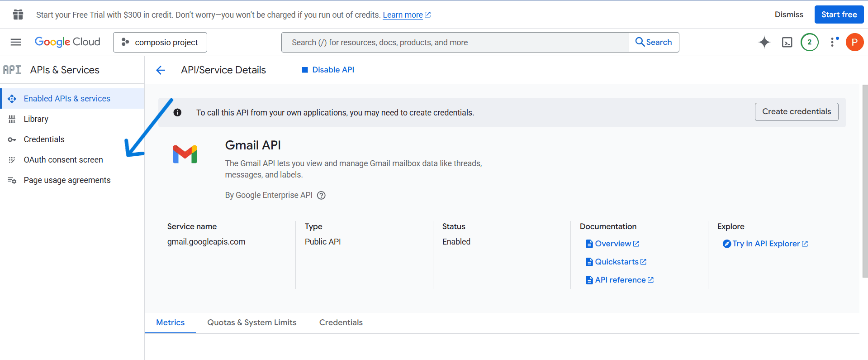Open the Overview documentation link

coord(612,244)
